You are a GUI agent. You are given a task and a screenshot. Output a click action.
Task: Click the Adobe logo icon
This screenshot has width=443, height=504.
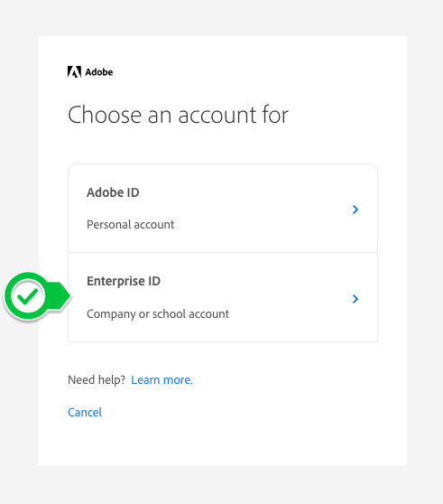click(x=74, y=72)
